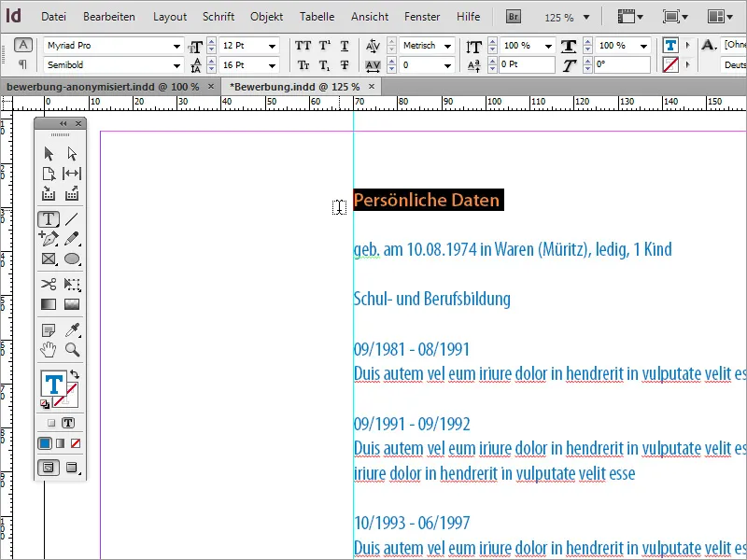Image resolution: width=747 pixels, height=560 pixels.
Task: Select the Content Collector tool
Action: coord(49,193)
